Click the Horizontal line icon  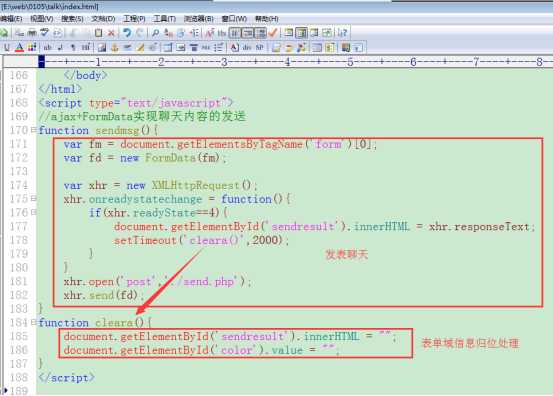coord(128,47)
